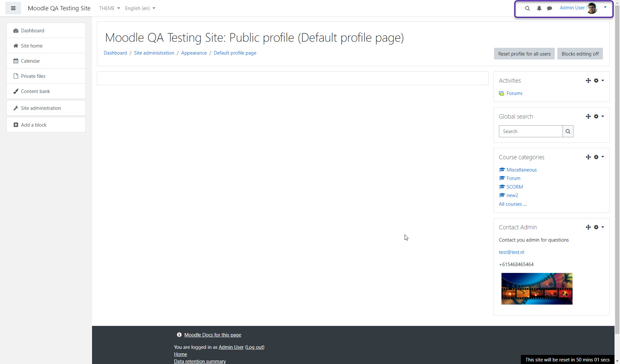Screen dimensions: 620x364
Task: Open Content bank in sidebar
Action: (46, 91)
